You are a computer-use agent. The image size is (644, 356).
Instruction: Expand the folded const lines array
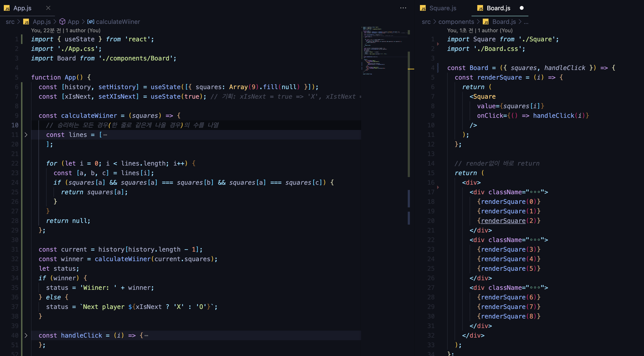point(26,135)
